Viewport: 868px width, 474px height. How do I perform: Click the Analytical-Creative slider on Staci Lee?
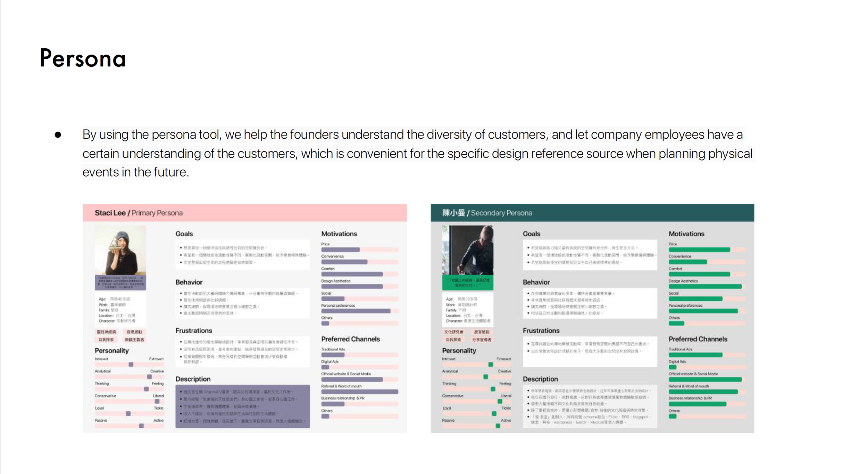(x=129, y=377)
